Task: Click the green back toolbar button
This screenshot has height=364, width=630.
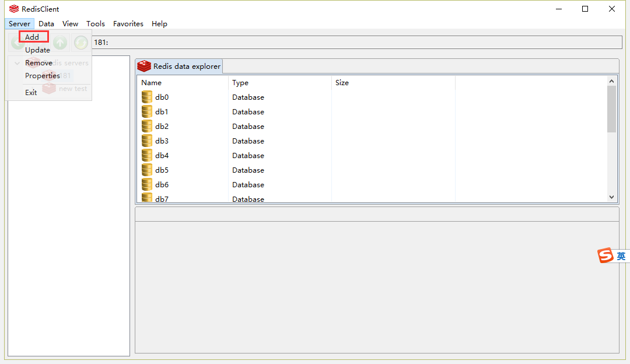Action: [x=17, y=43]
